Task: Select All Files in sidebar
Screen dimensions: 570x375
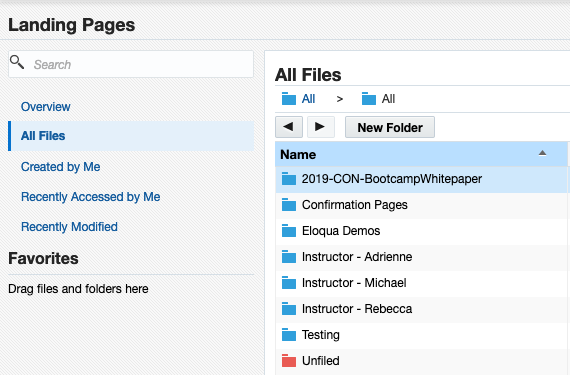Action: coord(131,136)
